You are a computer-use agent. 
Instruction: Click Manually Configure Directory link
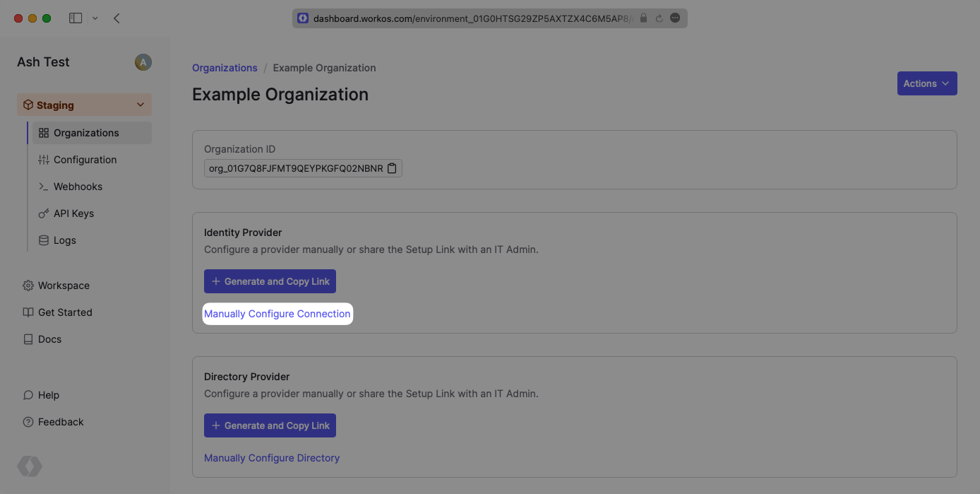coord(272,458)
